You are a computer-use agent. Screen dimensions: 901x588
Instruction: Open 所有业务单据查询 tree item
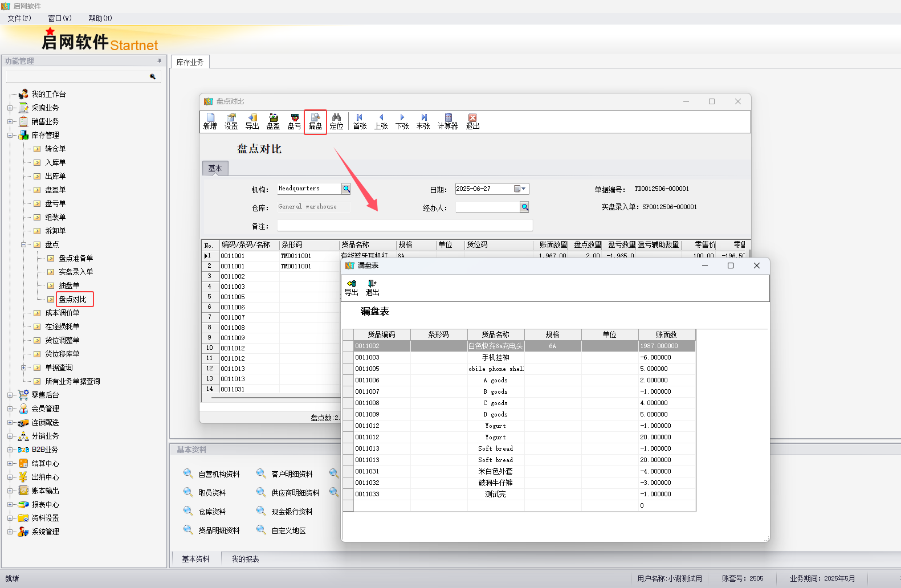point(72,381)
